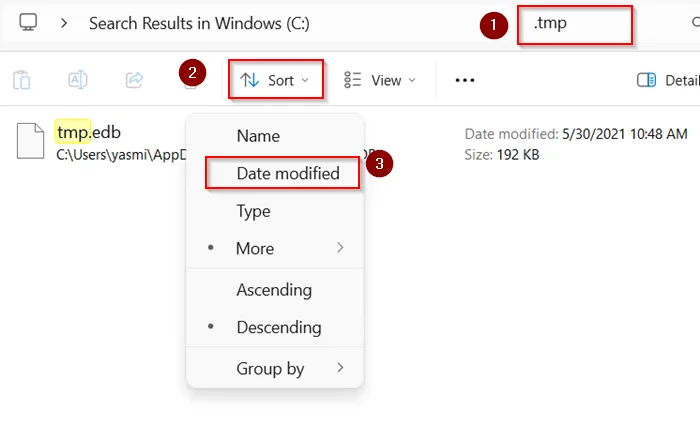The height and width of the screenshot is (426, 700).
Task: Expand the breadcrumb chevron before Search Results
Action: coord(64,23)
